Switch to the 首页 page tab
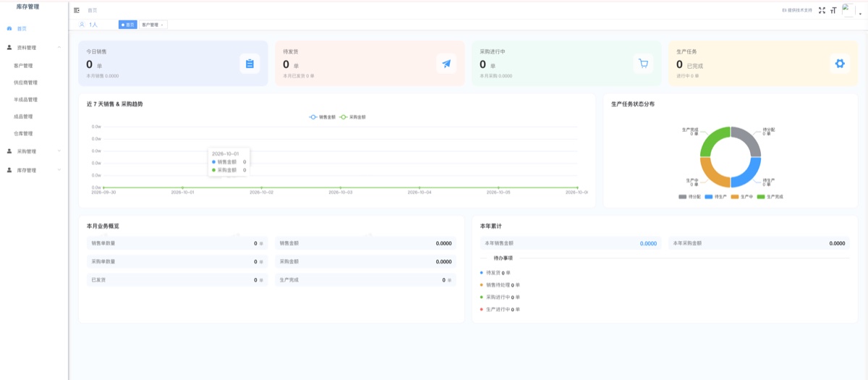 coord(127,25)
